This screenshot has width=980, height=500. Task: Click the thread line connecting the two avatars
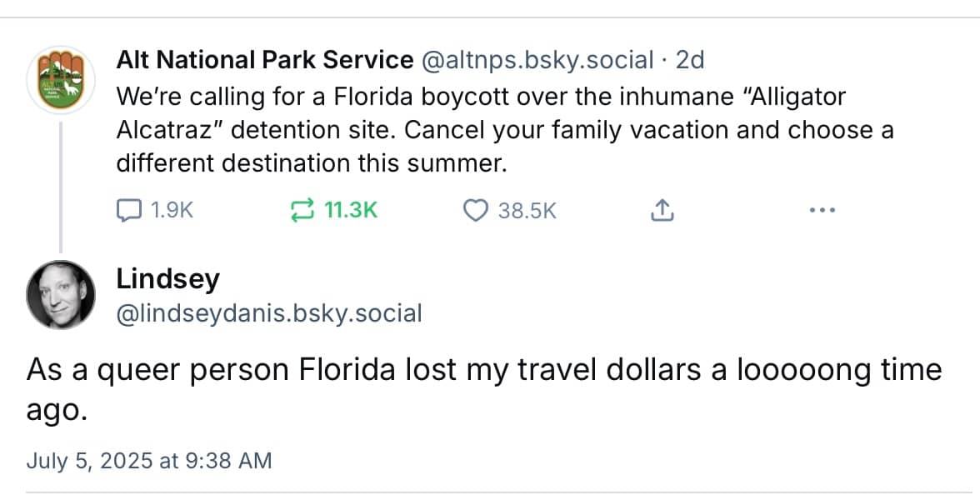(x=60, y=185)
